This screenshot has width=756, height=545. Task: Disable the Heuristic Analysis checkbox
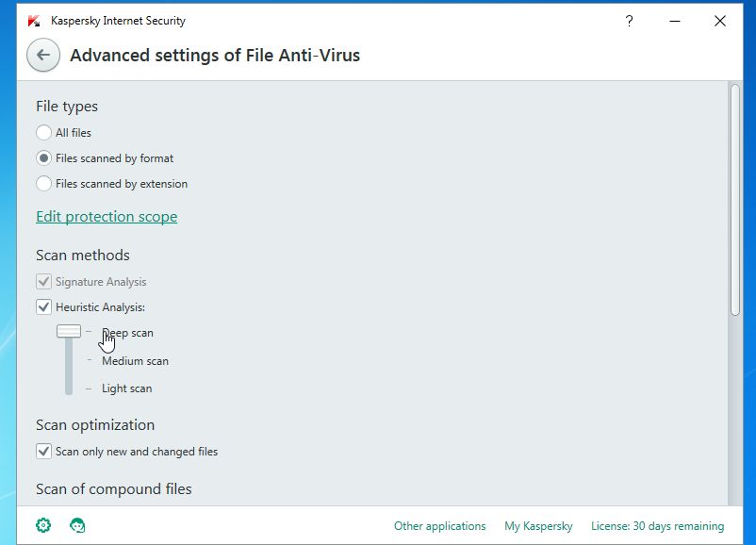pyautogui.click(x=43, y=307)
